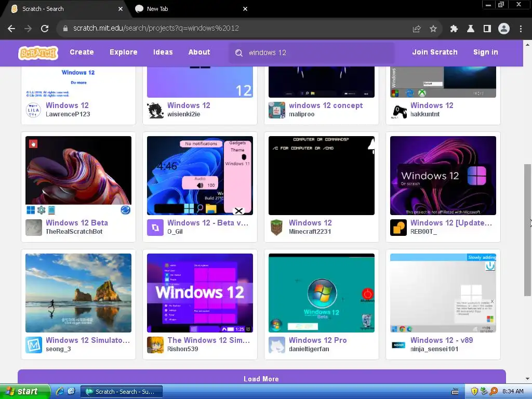Viewport: 532px width, 399px height.
Task: Open wisienki2ie's profile avatar
Action: [155, 110]
